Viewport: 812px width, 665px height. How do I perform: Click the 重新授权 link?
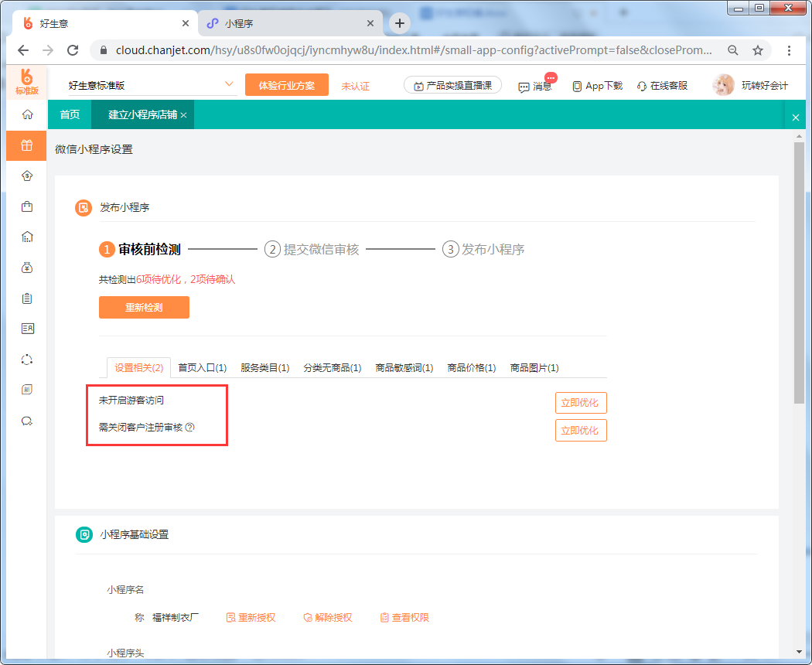251,617
